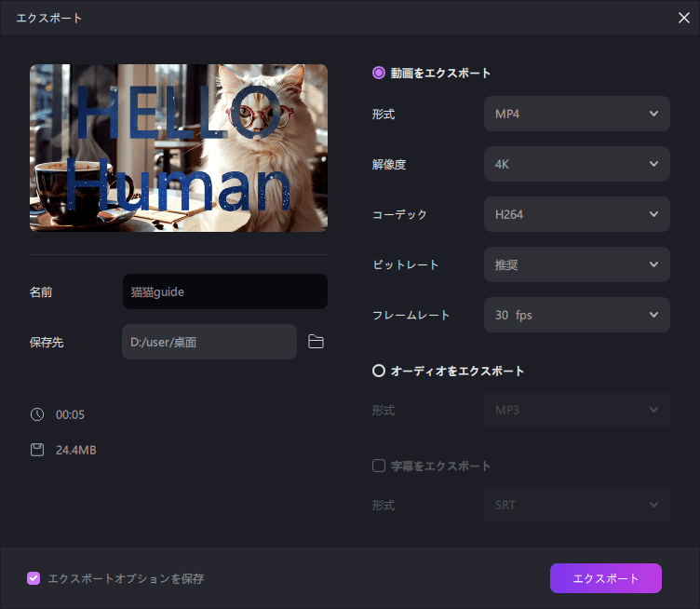Click the 名前 field containing 猫猫guide
This screenshot has height=609, width=700.
tap(225, 291)
